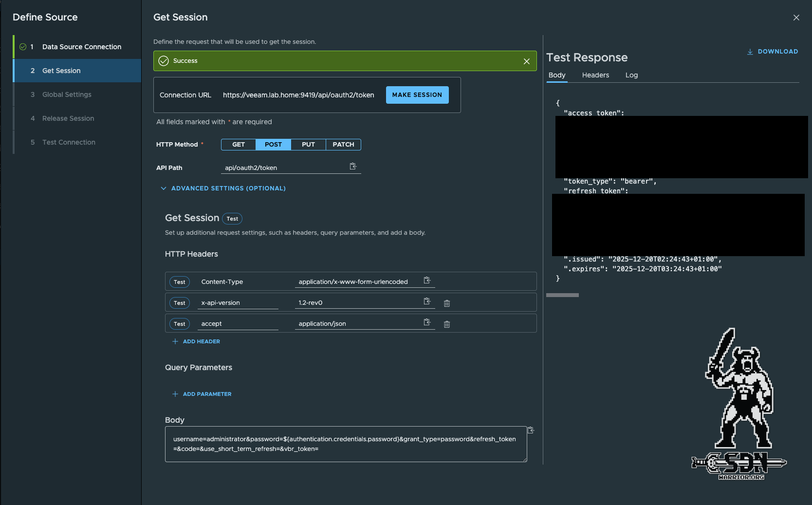Screen dimensions: 812x505
Task: Switch to the Log tab
Action: click(631, 75)
